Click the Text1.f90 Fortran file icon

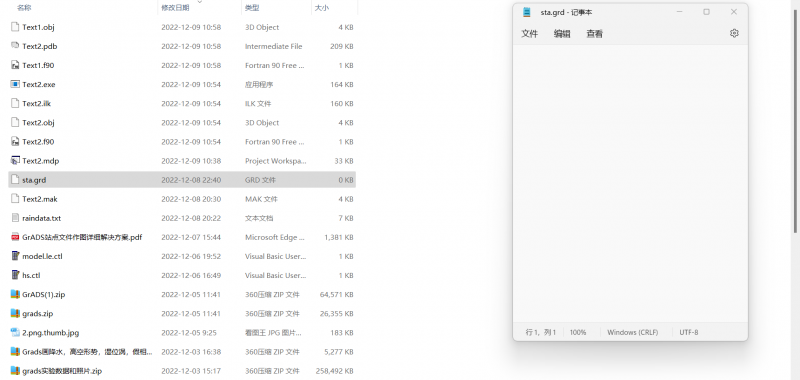(x=15, y=65)
